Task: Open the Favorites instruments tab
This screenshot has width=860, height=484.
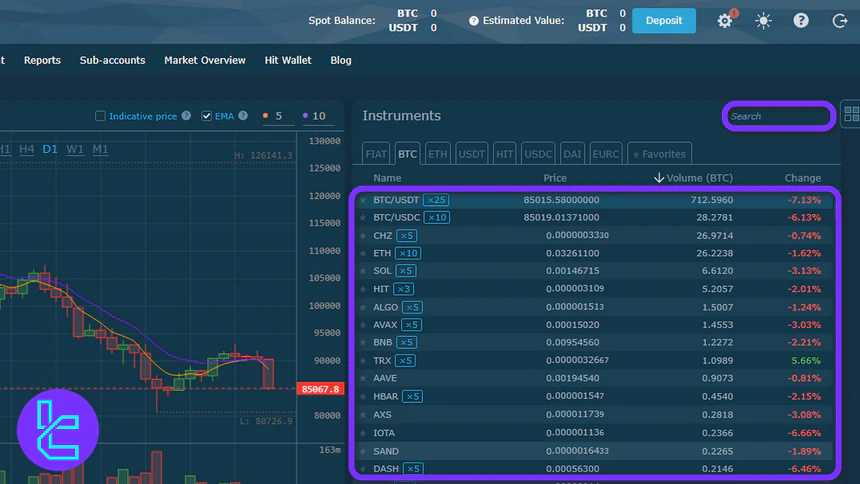Action: pos(659,154)
